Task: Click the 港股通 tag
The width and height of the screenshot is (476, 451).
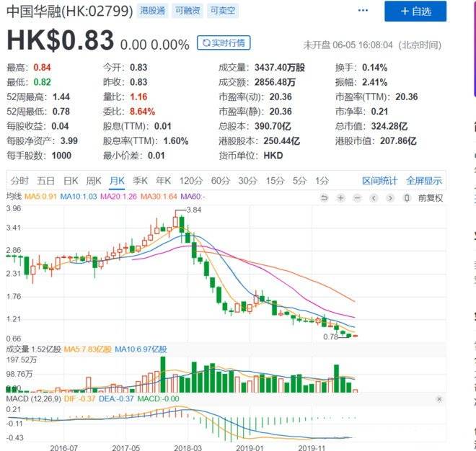Action: [152, 11]
